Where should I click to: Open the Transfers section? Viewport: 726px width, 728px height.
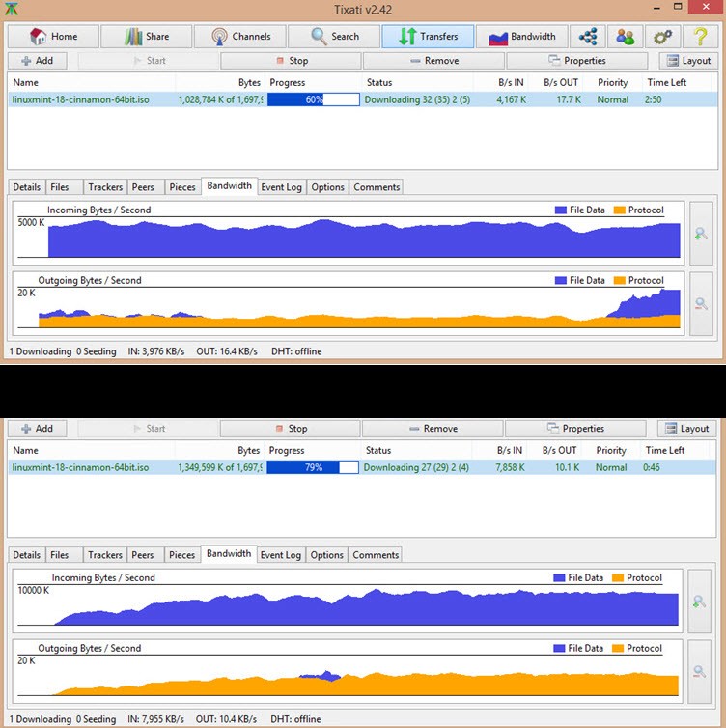428,37
